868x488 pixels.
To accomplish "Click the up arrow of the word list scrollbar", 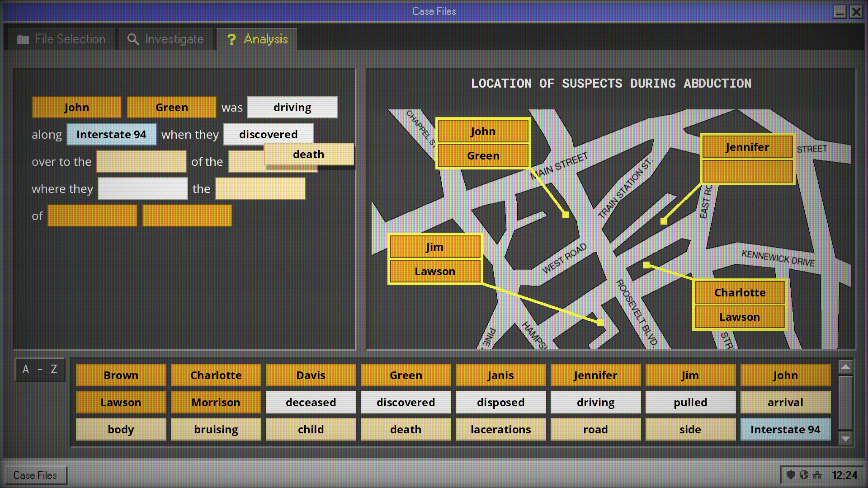I will coord(845,367).
